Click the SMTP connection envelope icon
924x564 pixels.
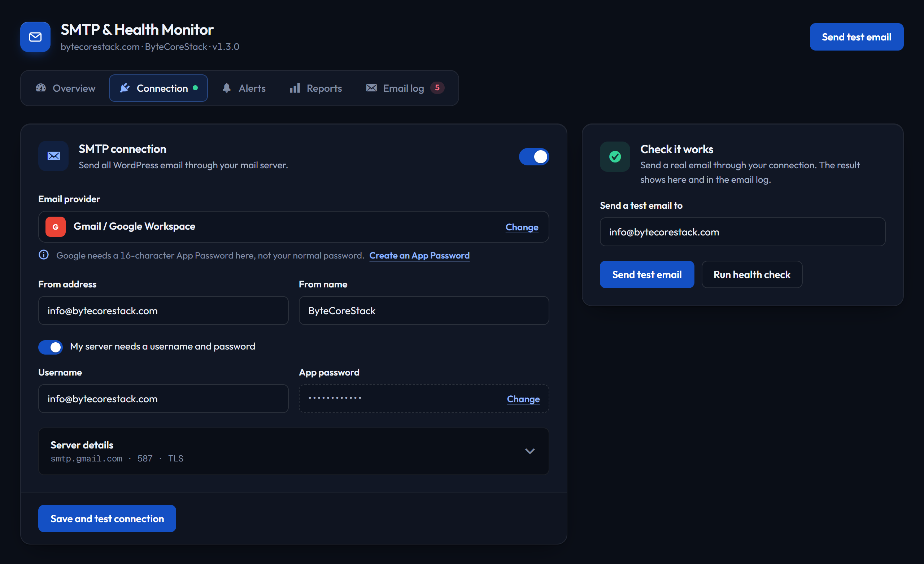pos(53,156)
